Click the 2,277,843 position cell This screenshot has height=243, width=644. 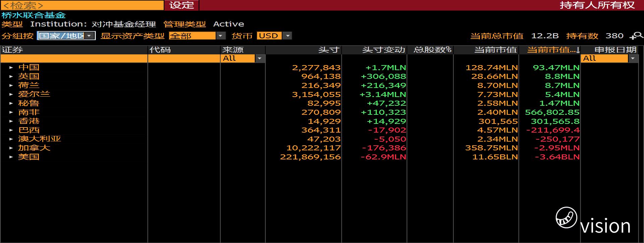(316, 67)
